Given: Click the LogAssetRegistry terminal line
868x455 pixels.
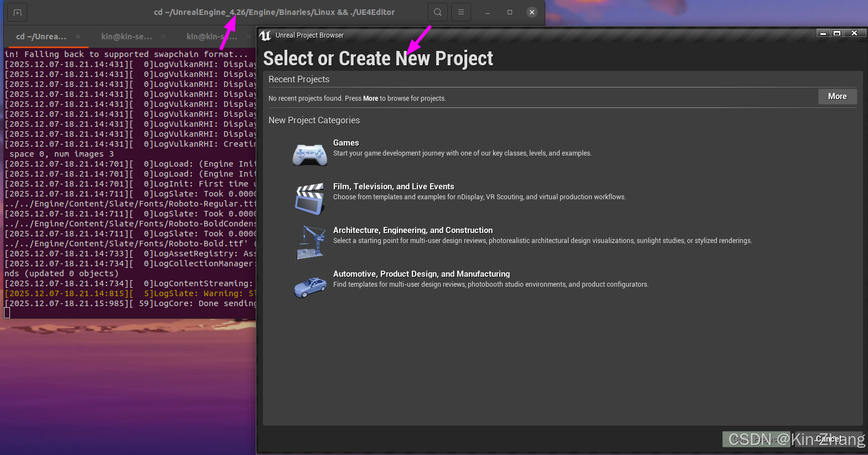Looking at the screenshot, I should [130, 254].
